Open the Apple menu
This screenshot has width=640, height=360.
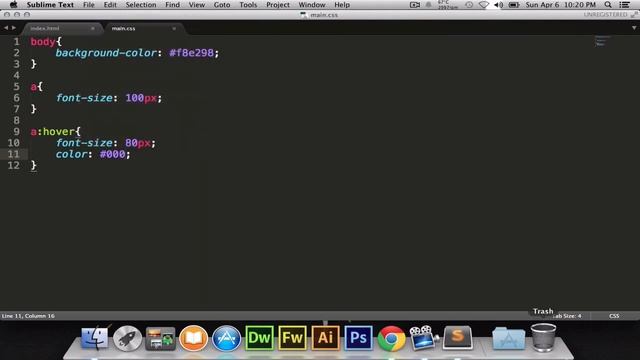(x=13, y=5)
